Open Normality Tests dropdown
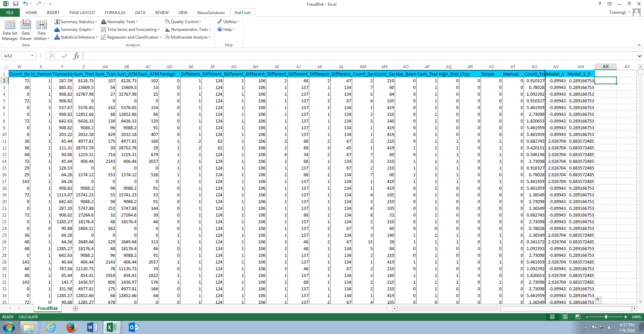This screenshot has width=644, height=334. click(x=119, y=22)
